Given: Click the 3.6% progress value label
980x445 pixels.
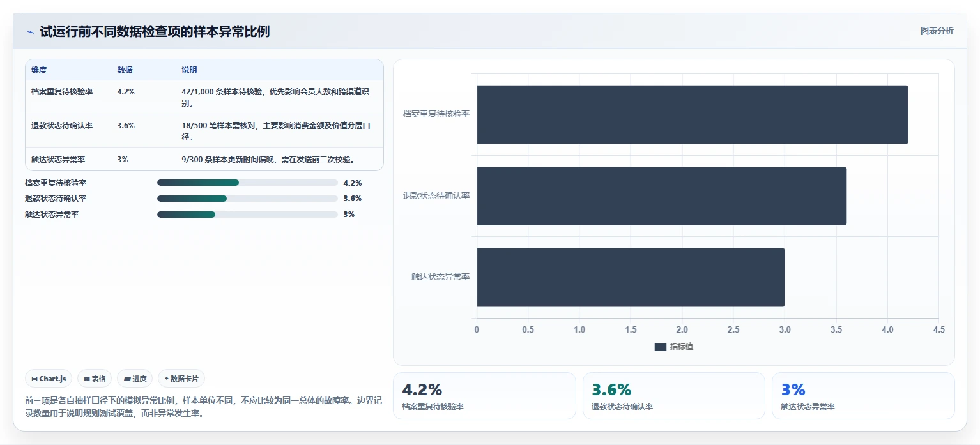Looking at the screenshot, I should pyautogui.click(x=353, y=199).
